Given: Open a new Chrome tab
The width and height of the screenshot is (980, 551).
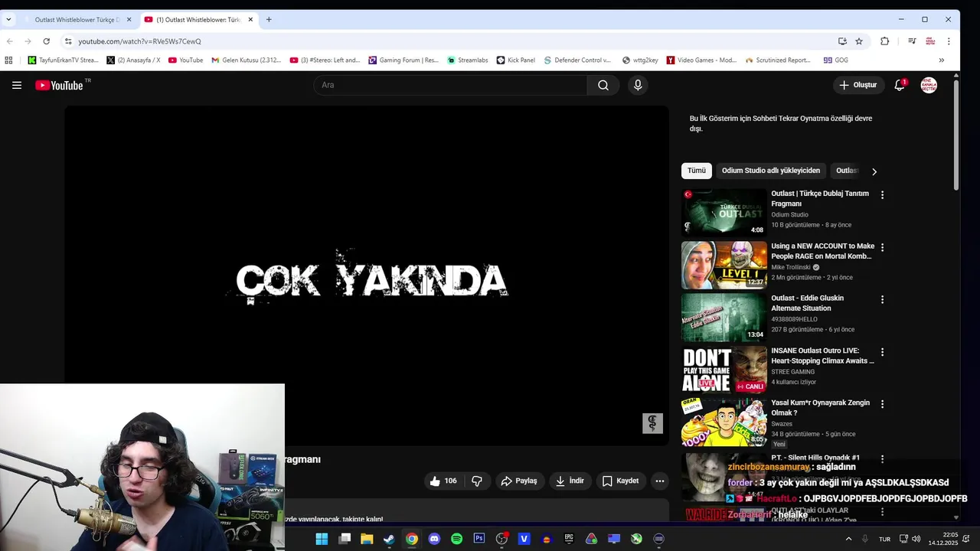Looking at the screenshot, I should click(x=269, y=19).
